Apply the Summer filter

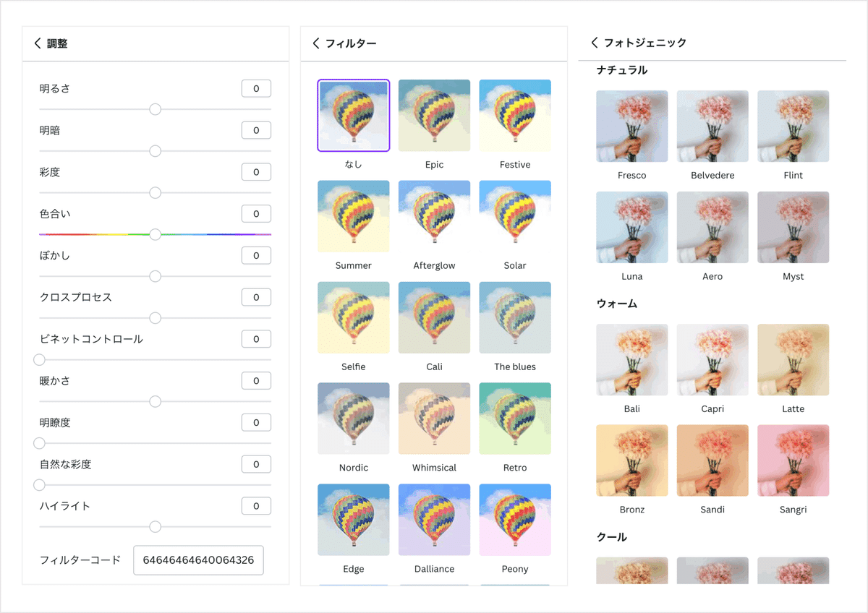tap(353, 216)
